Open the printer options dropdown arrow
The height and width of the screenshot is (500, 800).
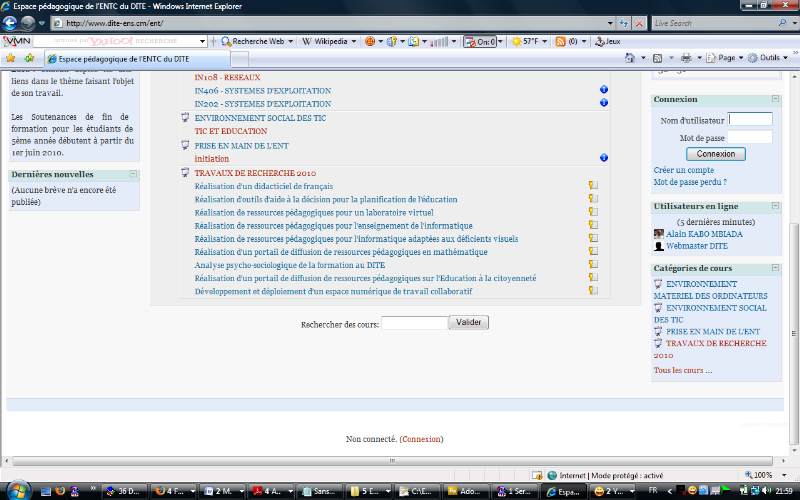(699, 58)
